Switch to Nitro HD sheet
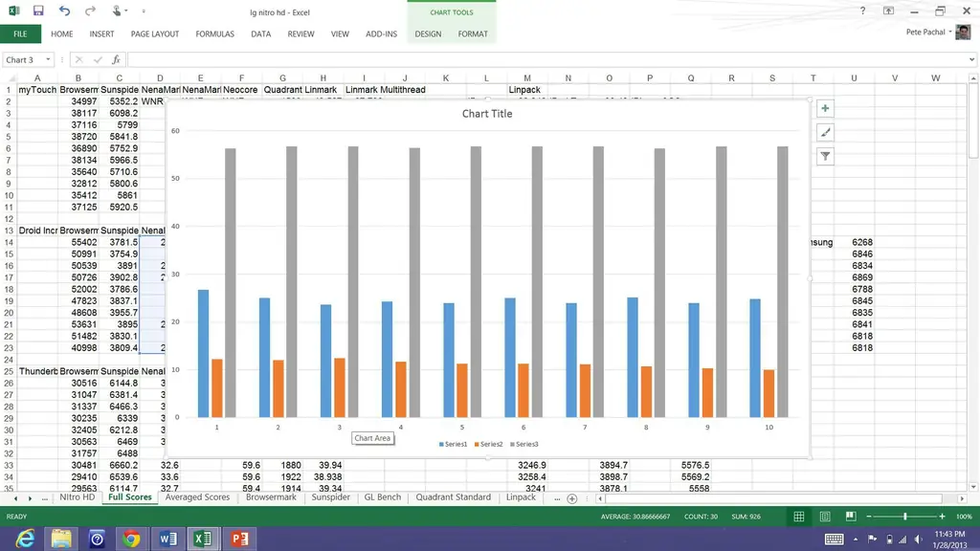Viewport: 980px width, 551px height. 77,497
